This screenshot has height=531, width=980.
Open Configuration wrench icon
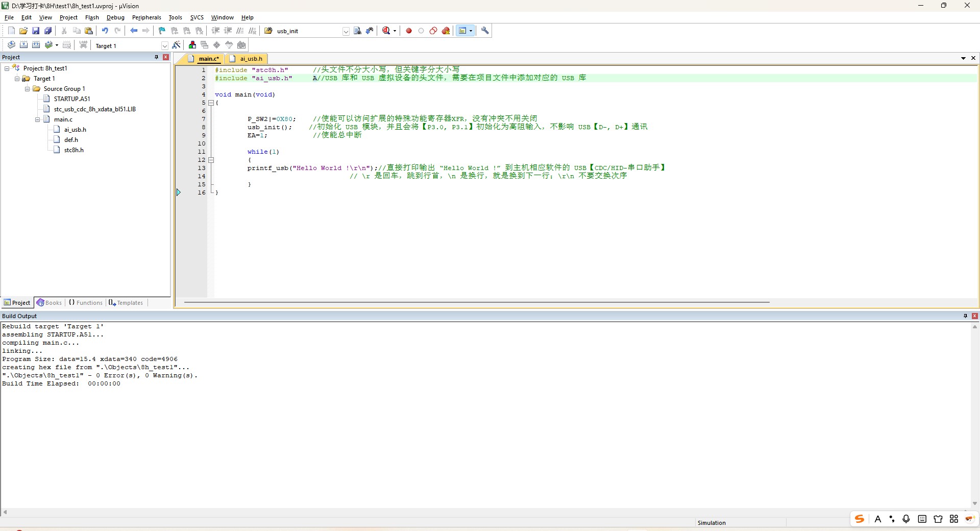tap(485, 31)
